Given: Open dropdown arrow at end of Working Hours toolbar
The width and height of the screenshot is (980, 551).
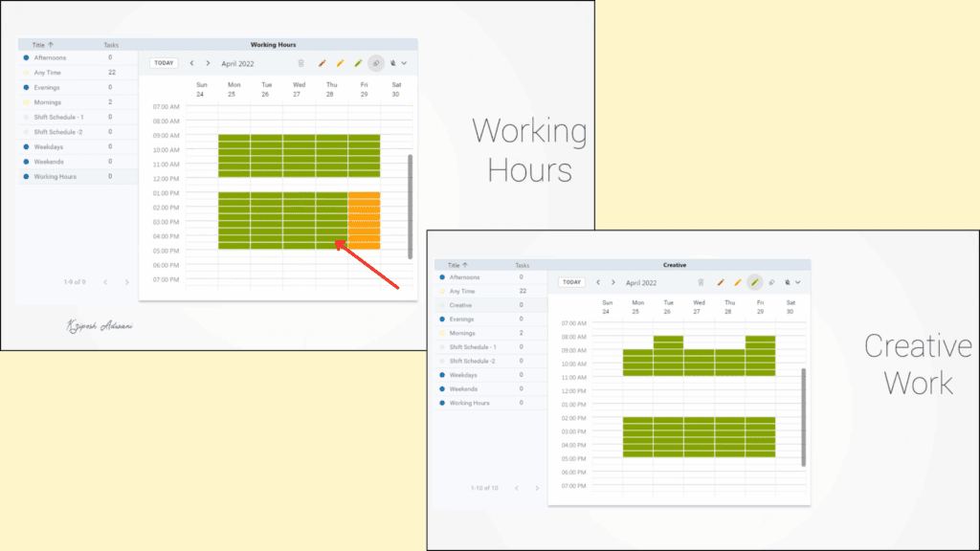Looking at the screenshot, I should point(404,63).
